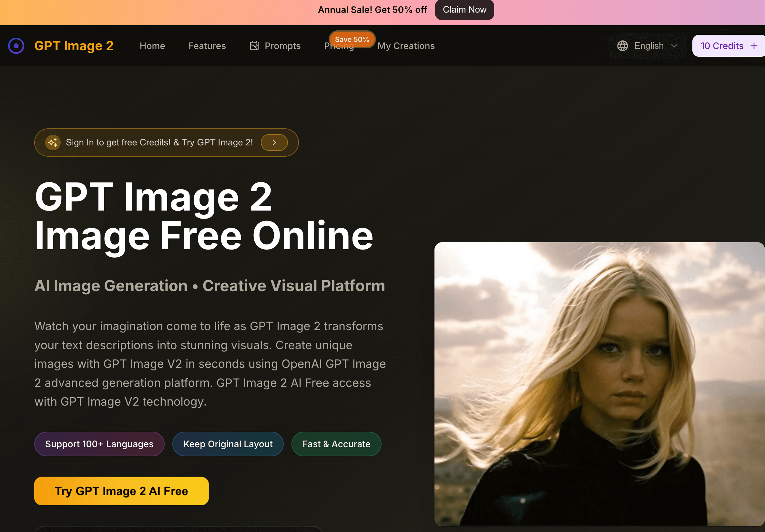Select the Fast & Accurate badge
Viewport: 765px width, 532px height.
[336, 444]
